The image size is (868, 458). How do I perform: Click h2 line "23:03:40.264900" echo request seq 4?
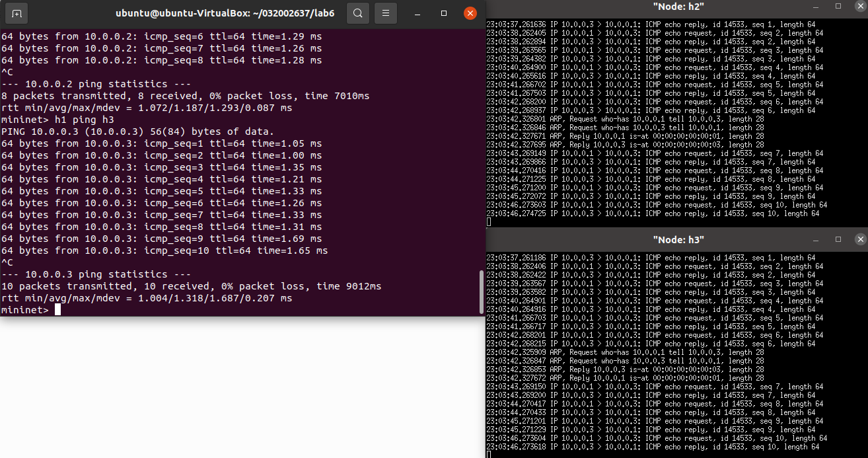click(655, 67)
